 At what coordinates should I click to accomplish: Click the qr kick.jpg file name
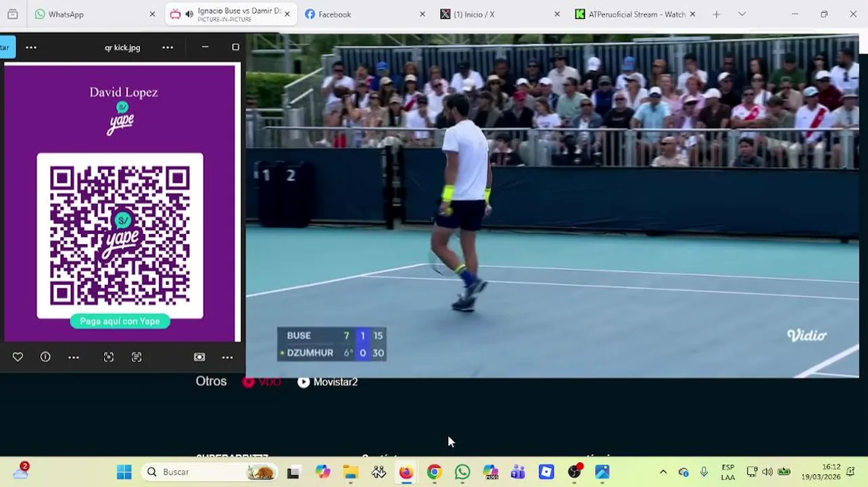pos(122,47)
